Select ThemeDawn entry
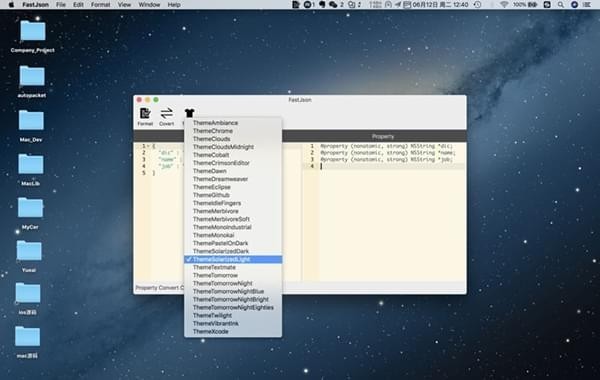The image size is (600, 380). (233, 171)
